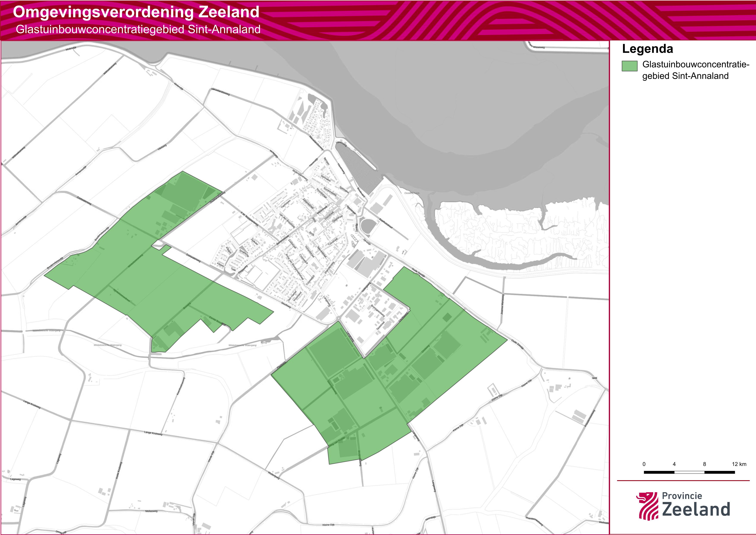
Task: Click the 'Meliasweg' road label
Action: 151,511
